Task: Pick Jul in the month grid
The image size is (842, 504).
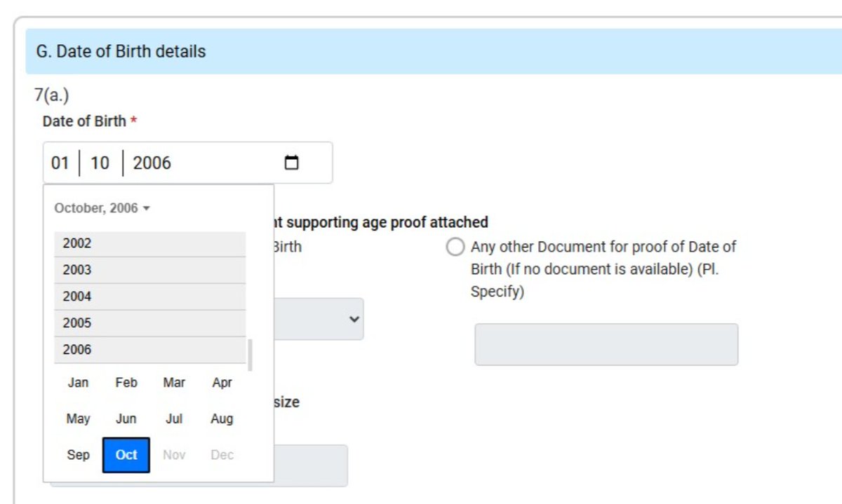Action: [x=174, y=418]
